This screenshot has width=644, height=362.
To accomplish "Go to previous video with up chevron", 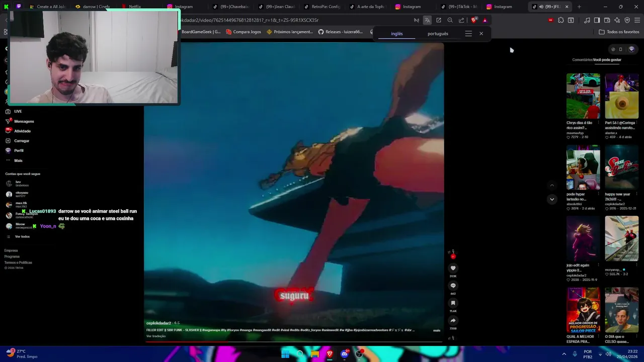I will pyautogui.click(x=552, y=185).
